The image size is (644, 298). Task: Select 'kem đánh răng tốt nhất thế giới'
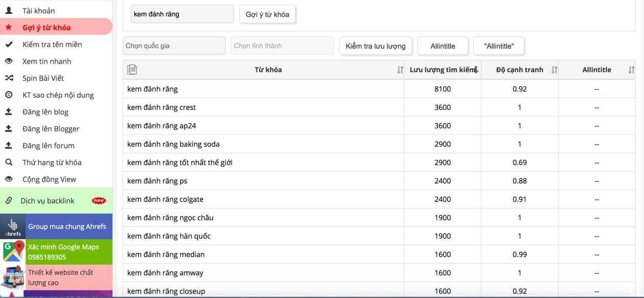[x=379, y=163]
